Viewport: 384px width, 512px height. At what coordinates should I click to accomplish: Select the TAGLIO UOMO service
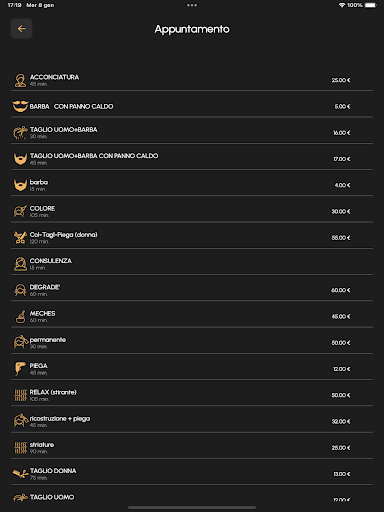click(192, 499)
